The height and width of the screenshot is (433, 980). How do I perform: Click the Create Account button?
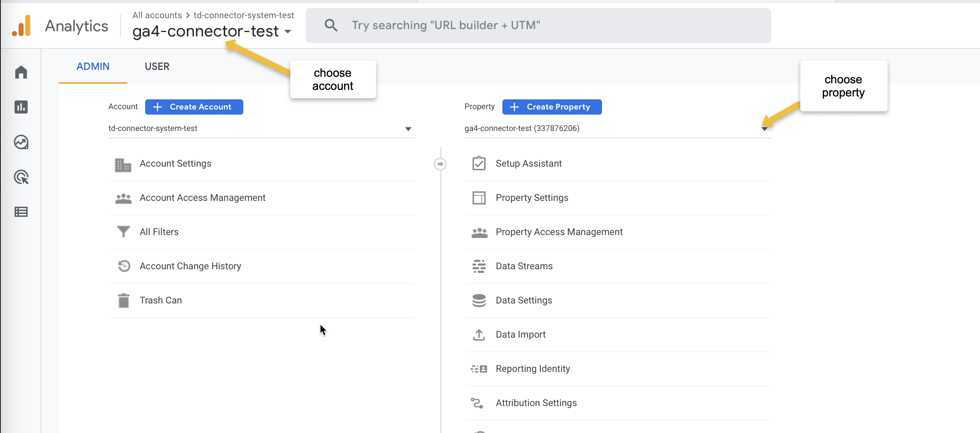pos(194,107)
